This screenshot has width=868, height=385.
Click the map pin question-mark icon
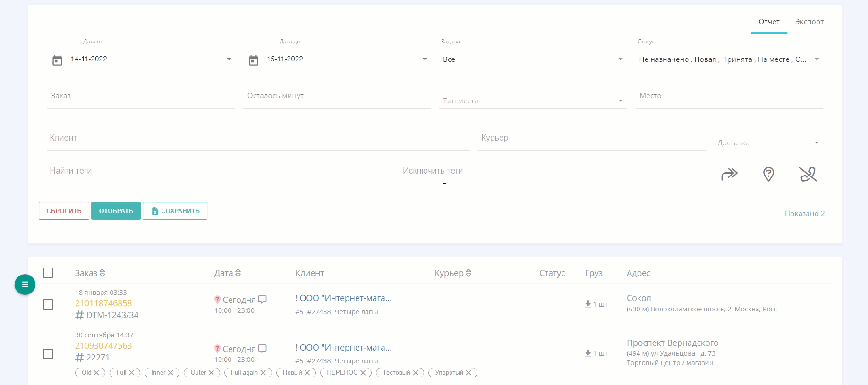(x=768, y=174)
